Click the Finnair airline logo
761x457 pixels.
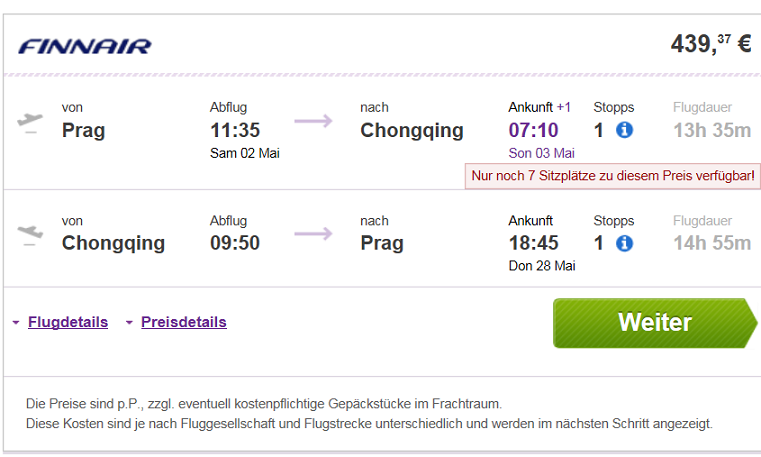85,47
